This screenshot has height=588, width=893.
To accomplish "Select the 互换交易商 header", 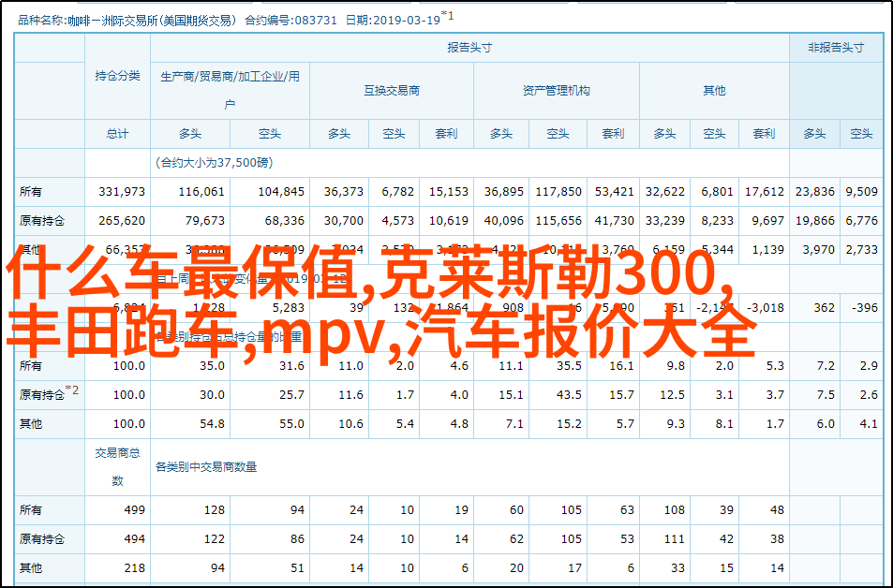I will point(392,90).
